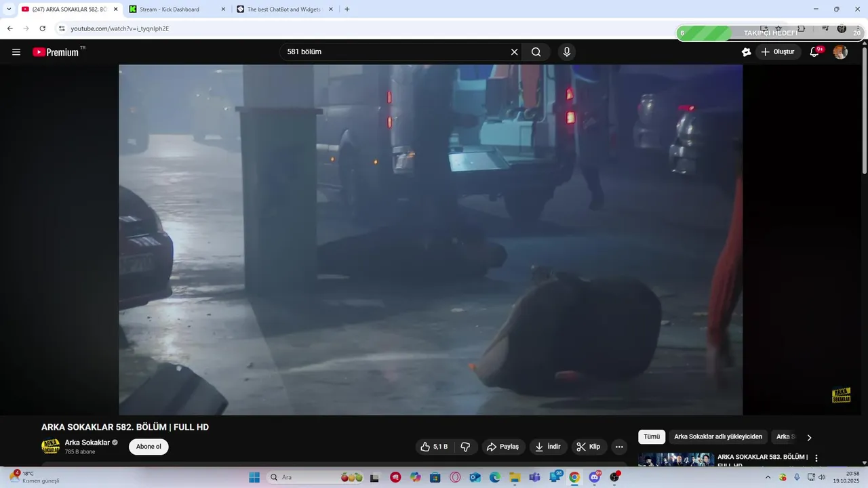Dislike the video with thumbs down
The height and width of the screenshot is (488, 868).
point(465,447)
